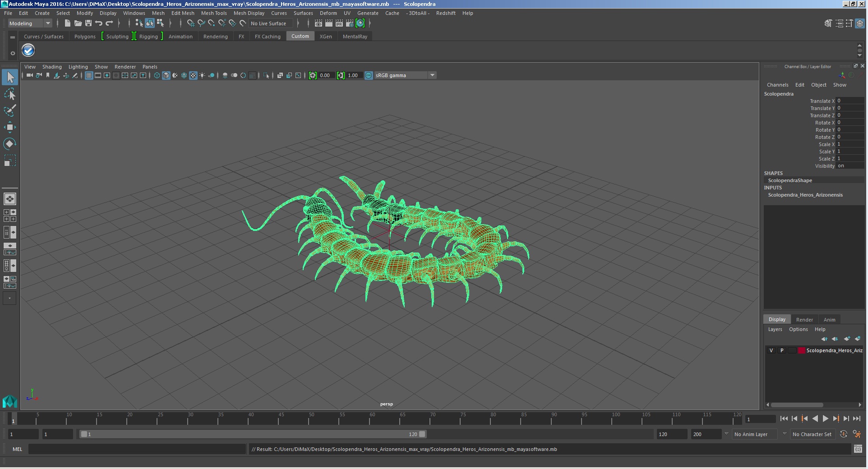The image size is (868, 469).
Task: Open the sRGB gamma view transform dropdown
Action: [406, 75]
